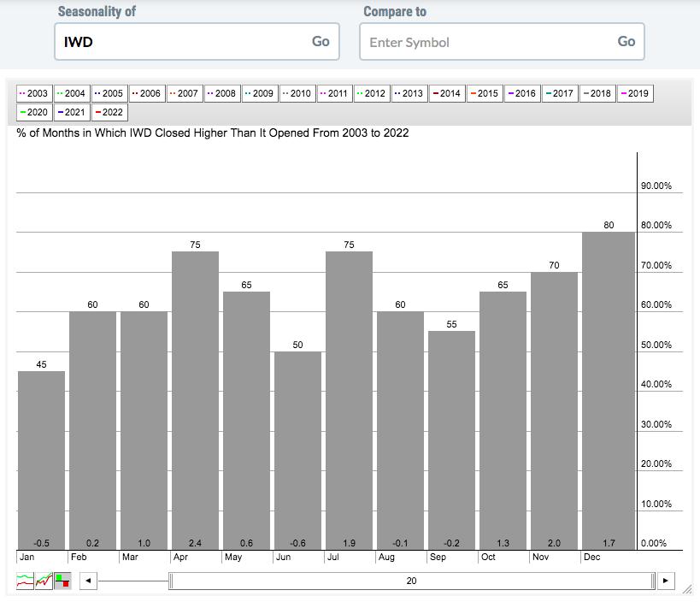
Task: Toggle the 2014 year series
Action: pos(446,93)
